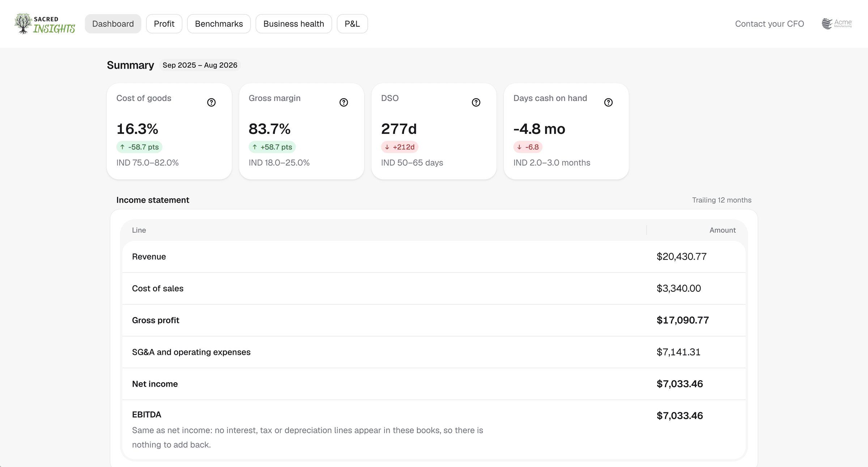This screenshot has height=467, width=868.
Task: Click the Summary heading
Action: [131, 65]
